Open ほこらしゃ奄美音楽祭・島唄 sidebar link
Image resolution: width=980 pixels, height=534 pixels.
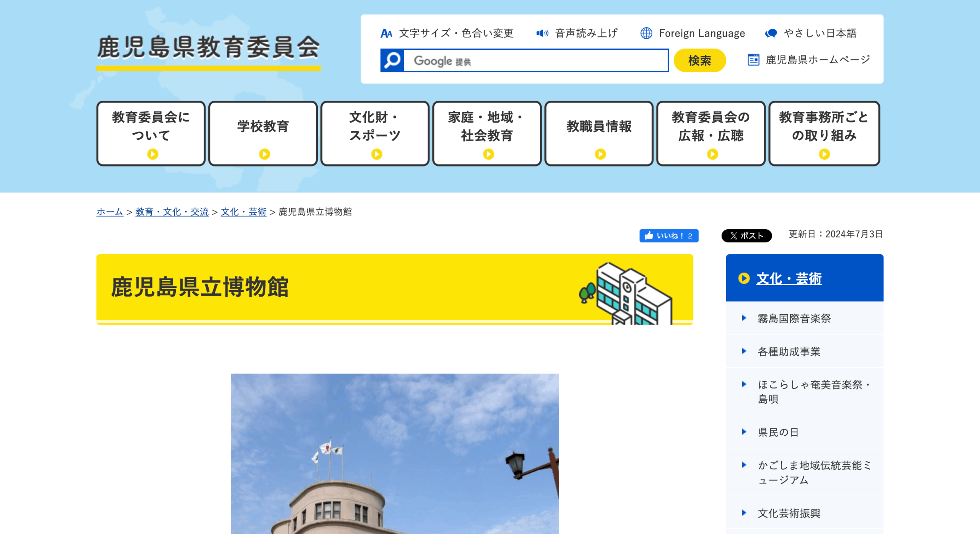[815, 392]
